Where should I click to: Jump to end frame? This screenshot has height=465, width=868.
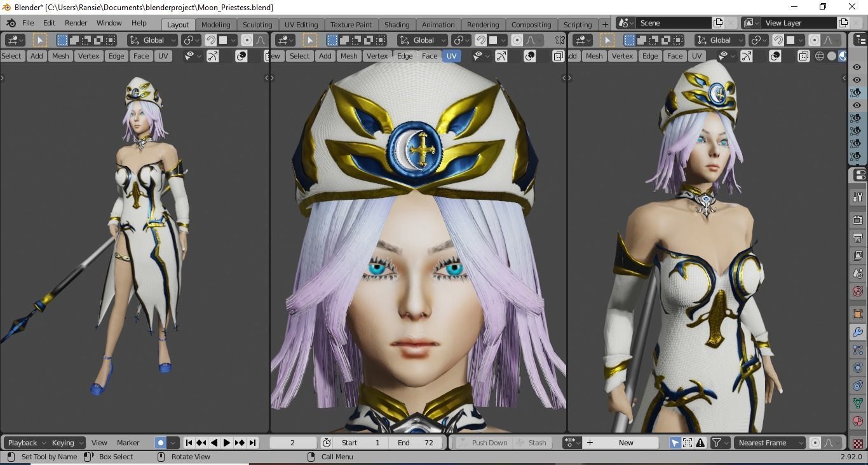252,443
